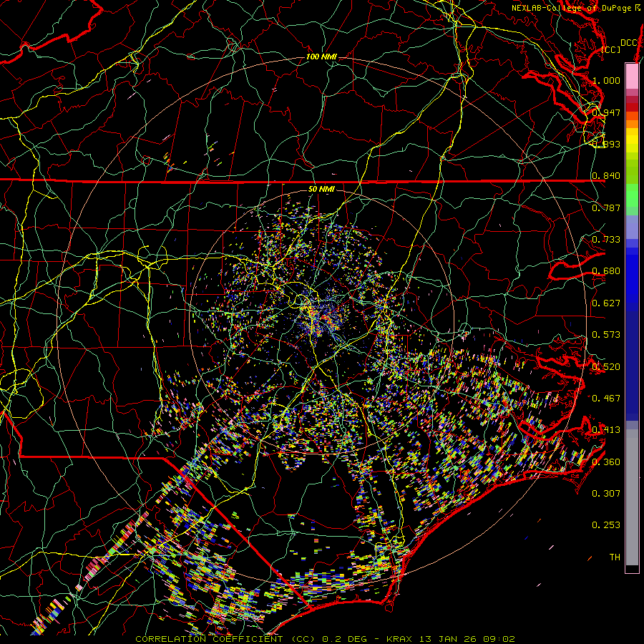Click the 50 NMI range ring label
Image resolution: width=644 pixels, height=644 pixels.
[x=321, y=189]
